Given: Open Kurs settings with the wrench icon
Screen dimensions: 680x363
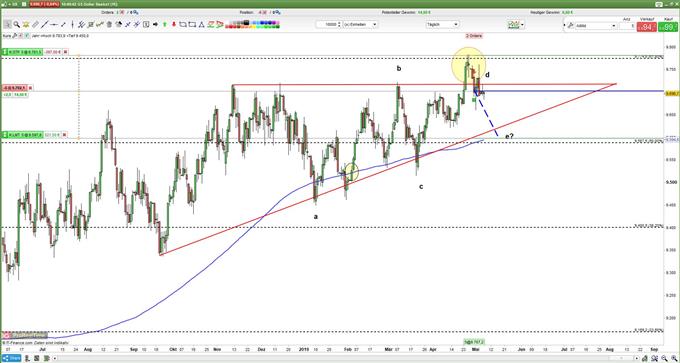Looking at the screenshot, I should click(14, 36).
